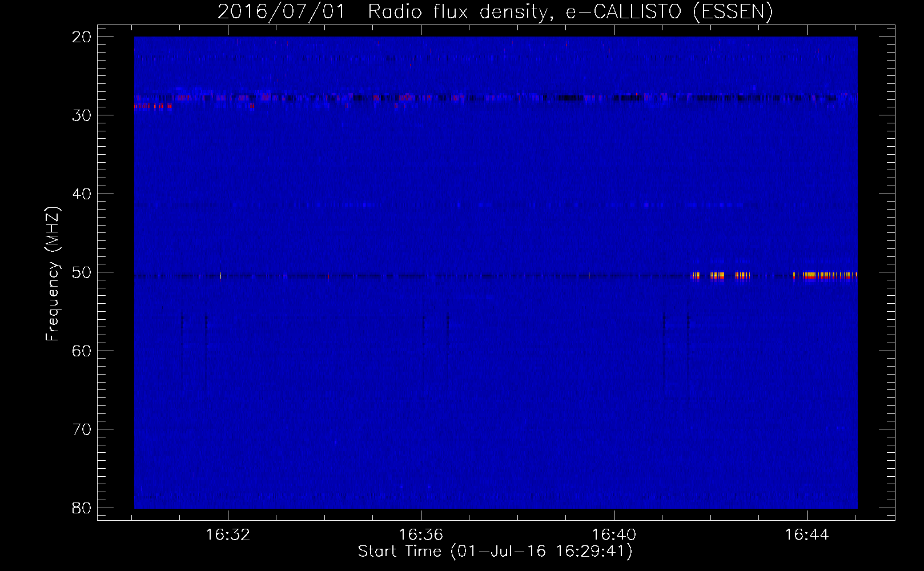
Task: Click the 60 frequency tick label
Action: pyautogui.click(x=82, y=351)
